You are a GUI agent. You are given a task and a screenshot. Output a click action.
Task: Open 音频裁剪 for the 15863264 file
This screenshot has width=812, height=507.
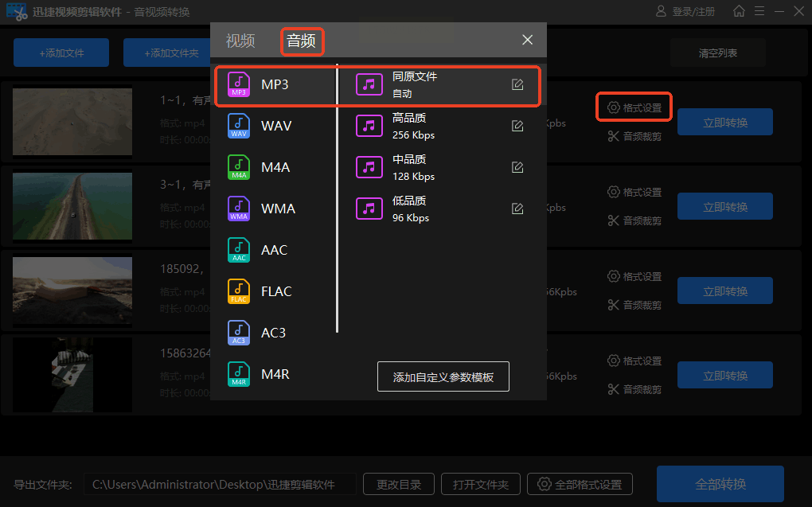[634, 390]
